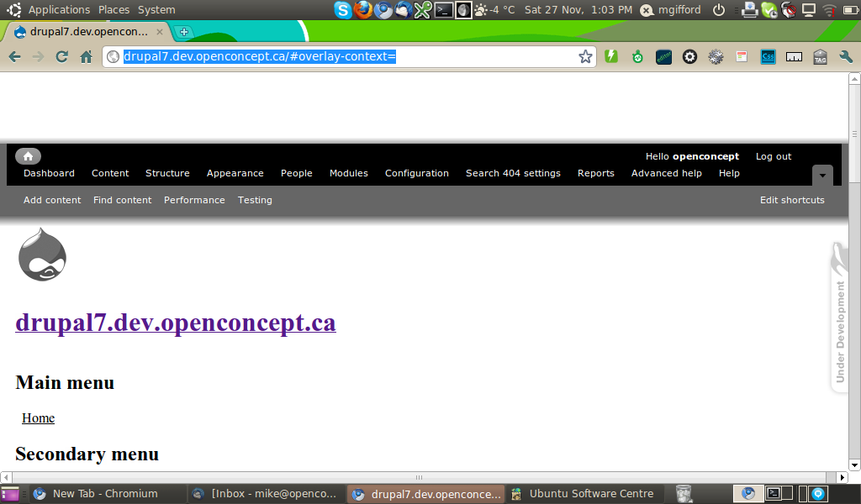Open the TAG extension icon
Screen dimensions: 861x504
pos(820,56)
